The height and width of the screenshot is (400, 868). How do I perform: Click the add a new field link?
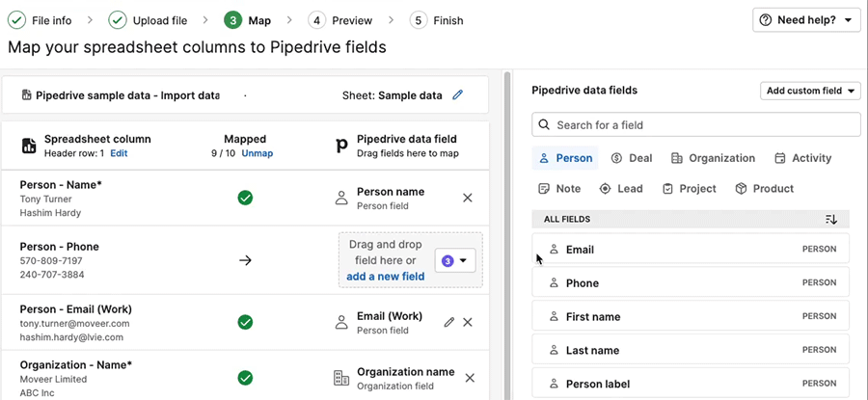coord(386,277)
